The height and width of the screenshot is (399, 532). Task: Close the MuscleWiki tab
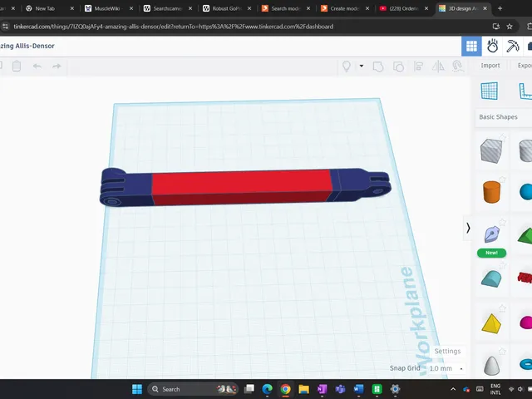pos(131,8)
